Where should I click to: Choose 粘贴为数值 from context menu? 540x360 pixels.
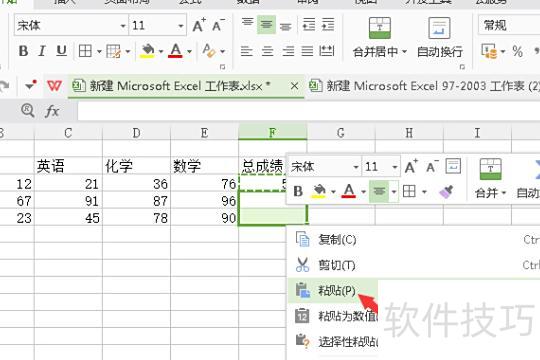tap(333, 316)
